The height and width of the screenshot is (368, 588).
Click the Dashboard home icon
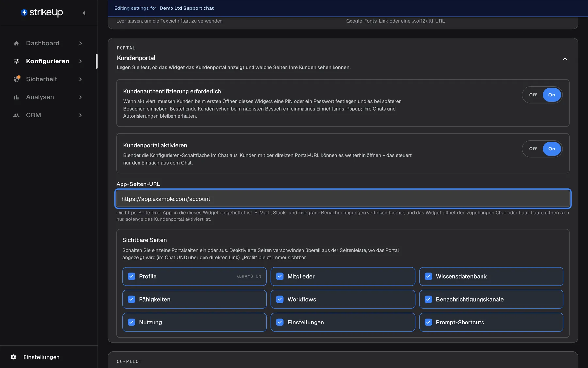[16, 43]
